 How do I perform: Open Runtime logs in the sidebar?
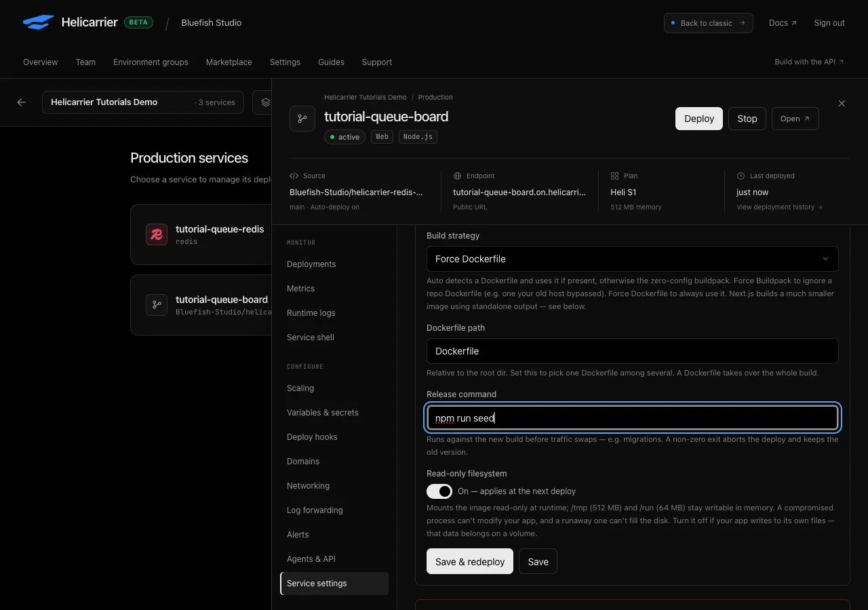[x=334, y=313]
